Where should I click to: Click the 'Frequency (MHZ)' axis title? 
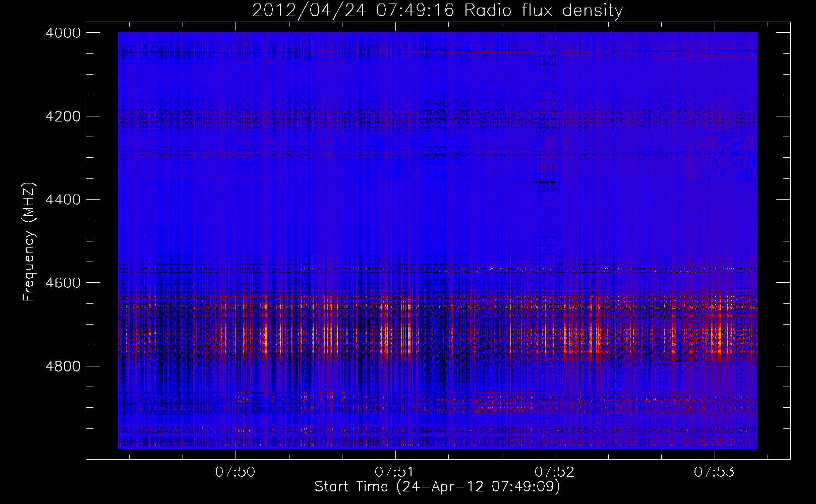29,242
